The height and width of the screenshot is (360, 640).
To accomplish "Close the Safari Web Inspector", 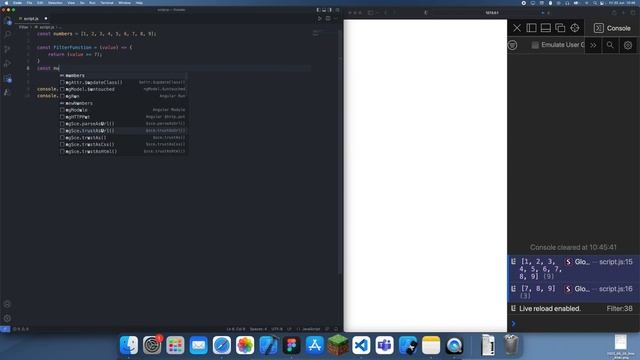I will [x=517, y=28].
